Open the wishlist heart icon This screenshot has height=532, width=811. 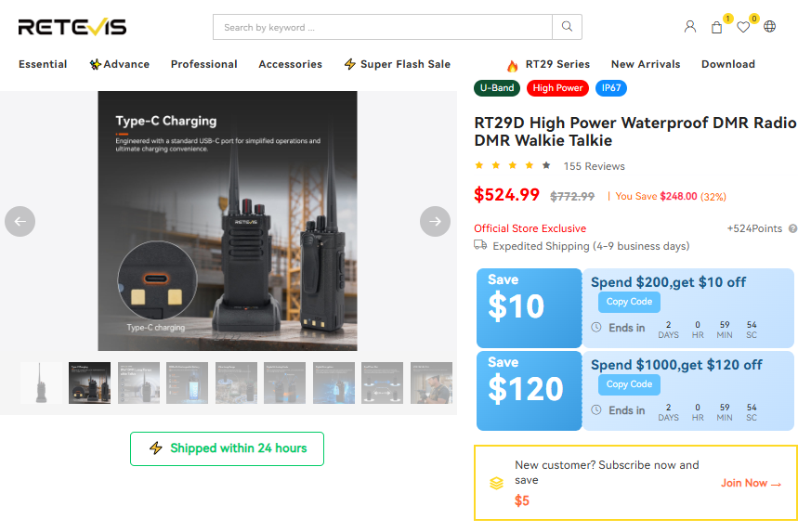point(743,27)
